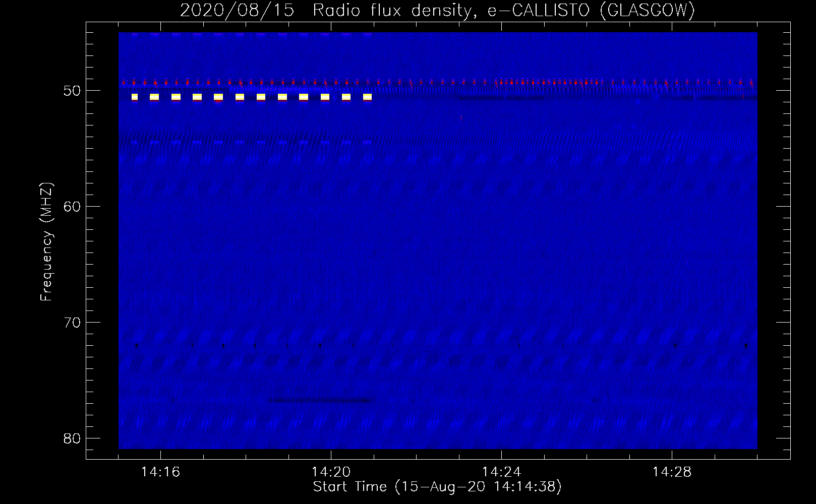The height and width of the screenshot is (504, 816).
Task: Click the 14:24 time tick label
Action: point(501,472)
